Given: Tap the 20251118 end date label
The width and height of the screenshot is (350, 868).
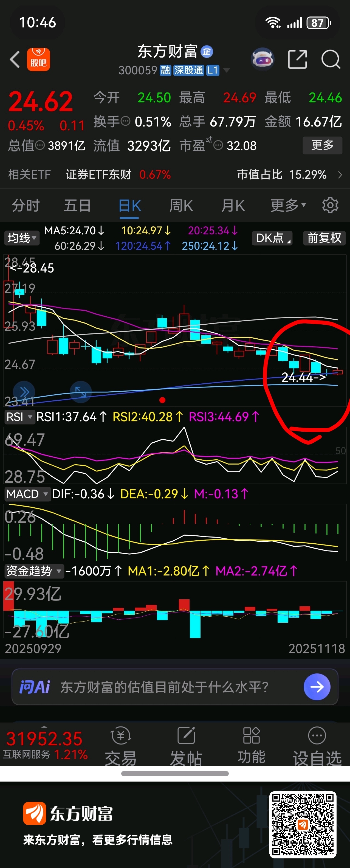Looking at the screenshot, I should (x=317, y=649).
